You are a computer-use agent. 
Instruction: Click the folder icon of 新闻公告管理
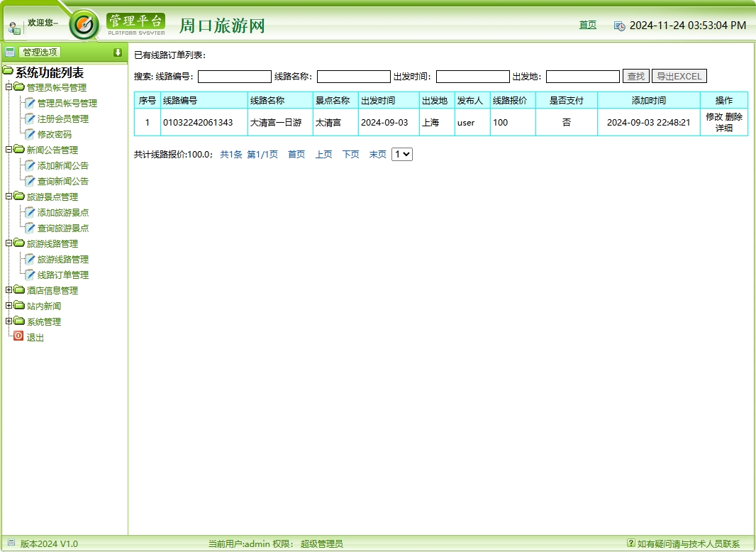click(19, 150)
